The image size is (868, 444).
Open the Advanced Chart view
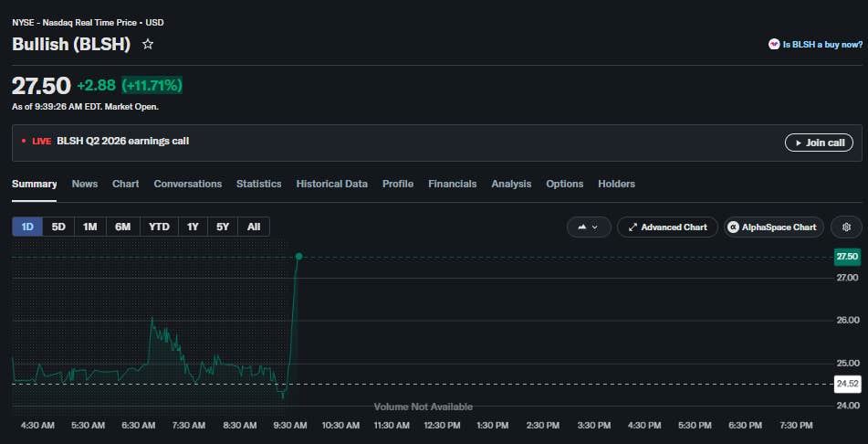point(667,227)
